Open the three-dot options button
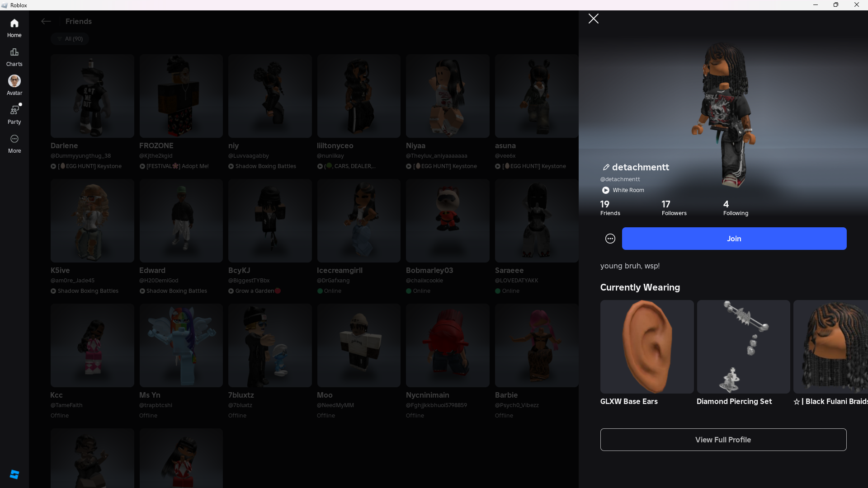Screen dimensions: 868x488 coord(610,239)
